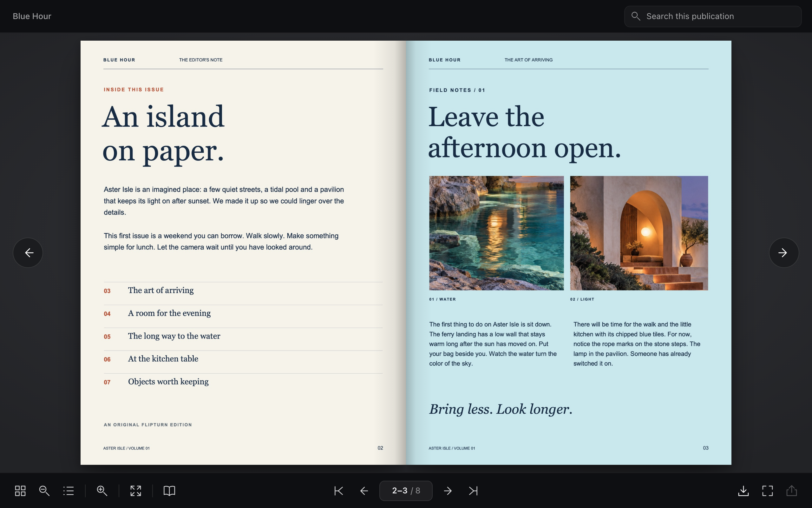The width and height of the screenshot is (812, 508).
Task: Click the zoom in magnifier icon
Action: (102, 491)
